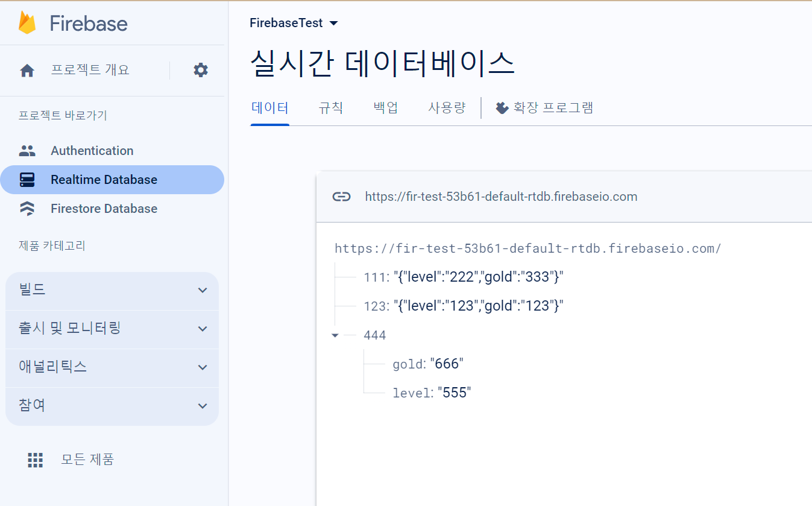The width and height of the screenshot is (812, 506).
Task: Open the 확장 프로그램 tab
Action: [x=544, y=108]
